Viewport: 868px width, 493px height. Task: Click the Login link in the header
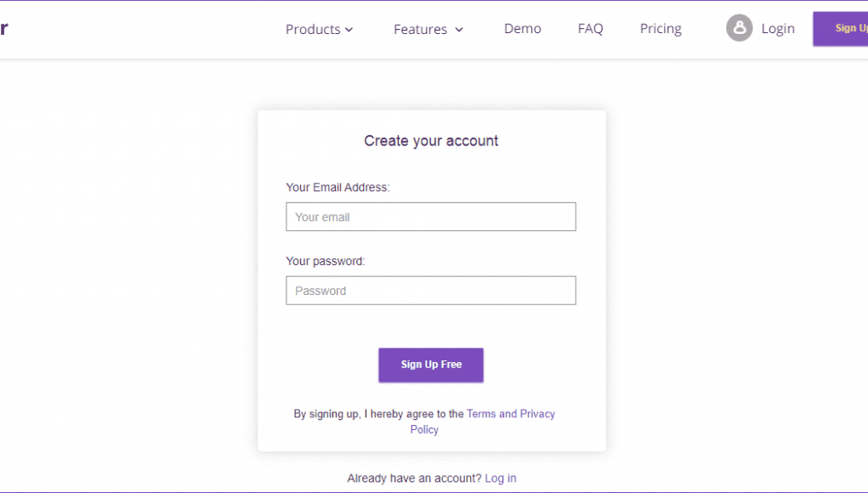click(x=778, y=29)
